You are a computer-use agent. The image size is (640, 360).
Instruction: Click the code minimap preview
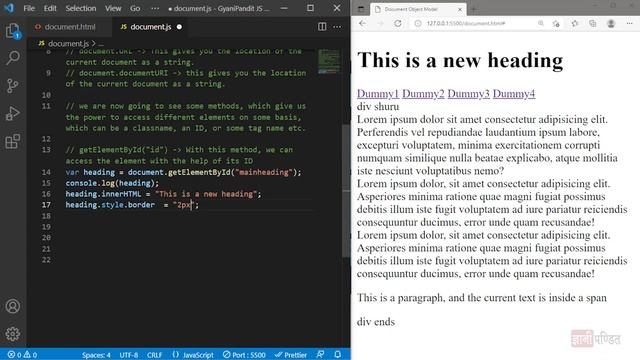pyautogui.click(x=329, y=62)
